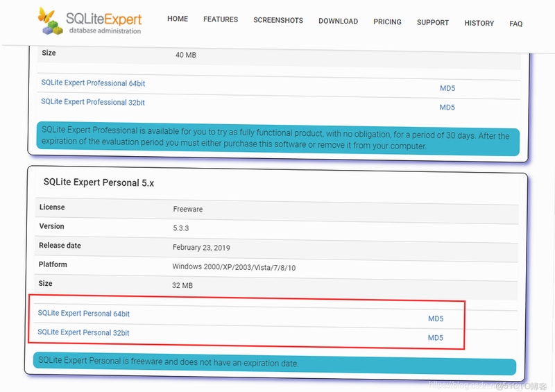Select the 'Release date' row label

60,246
